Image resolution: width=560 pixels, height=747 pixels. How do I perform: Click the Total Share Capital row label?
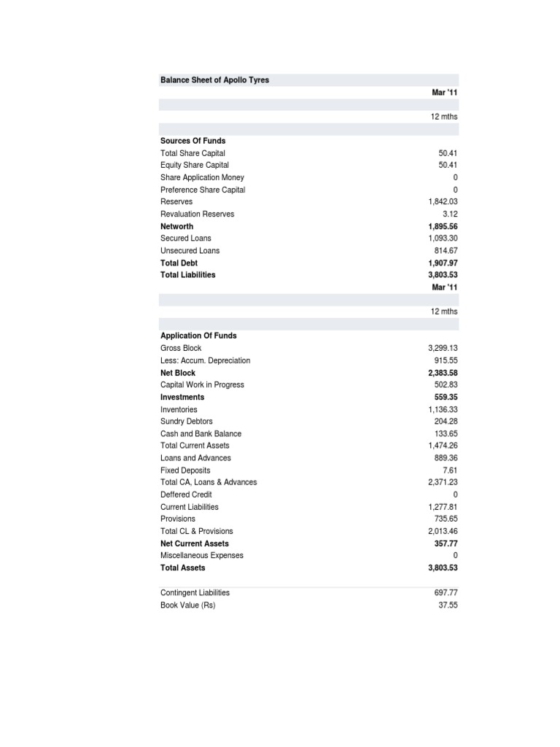point(192,153)
